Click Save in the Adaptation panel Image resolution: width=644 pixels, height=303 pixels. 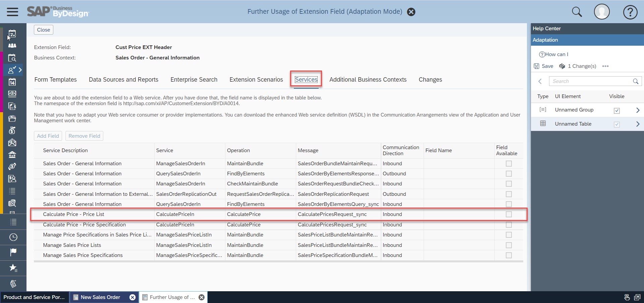(544, 66)
